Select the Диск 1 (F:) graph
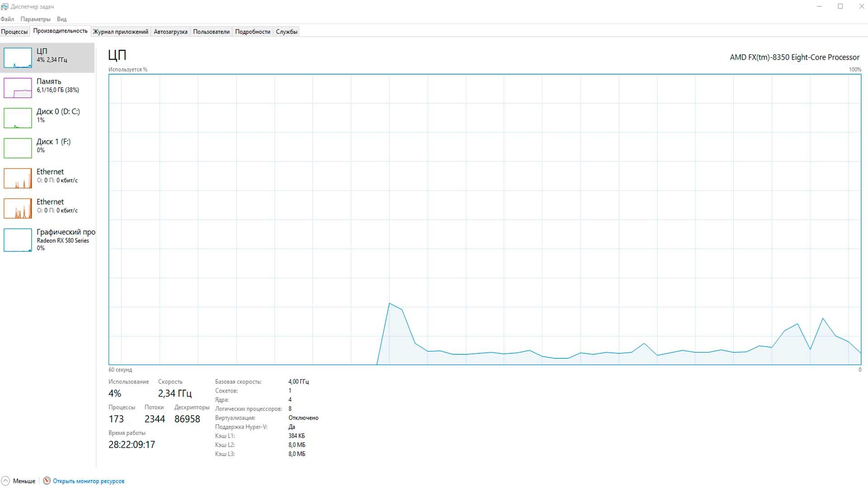The width and height of the screenshot is (868, 488). [x=18, y=148]
